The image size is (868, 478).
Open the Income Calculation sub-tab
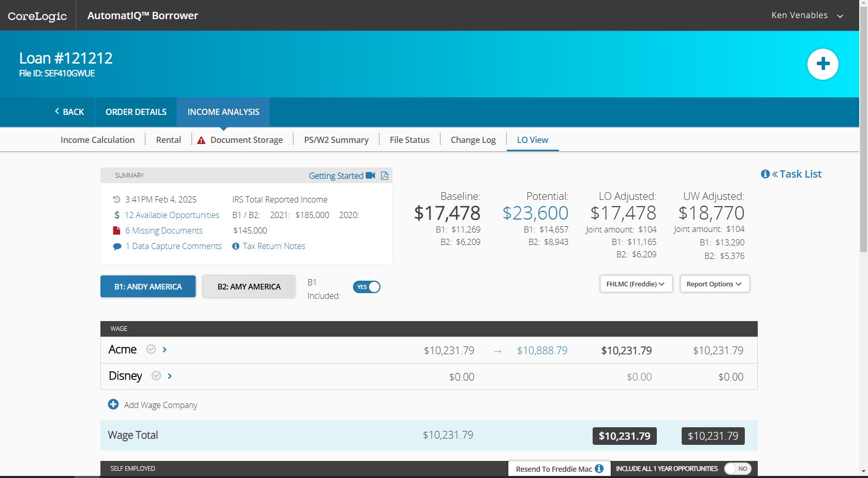[97, 140]
